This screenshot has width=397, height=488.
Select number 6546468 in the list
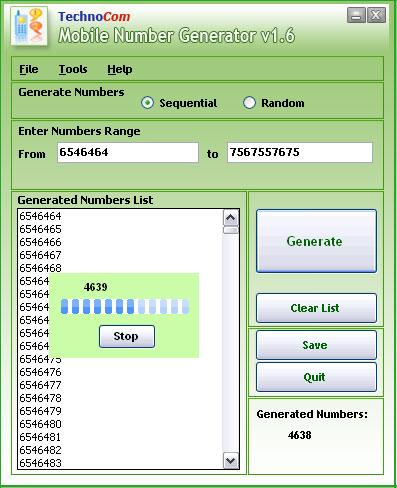coord(40,268)
